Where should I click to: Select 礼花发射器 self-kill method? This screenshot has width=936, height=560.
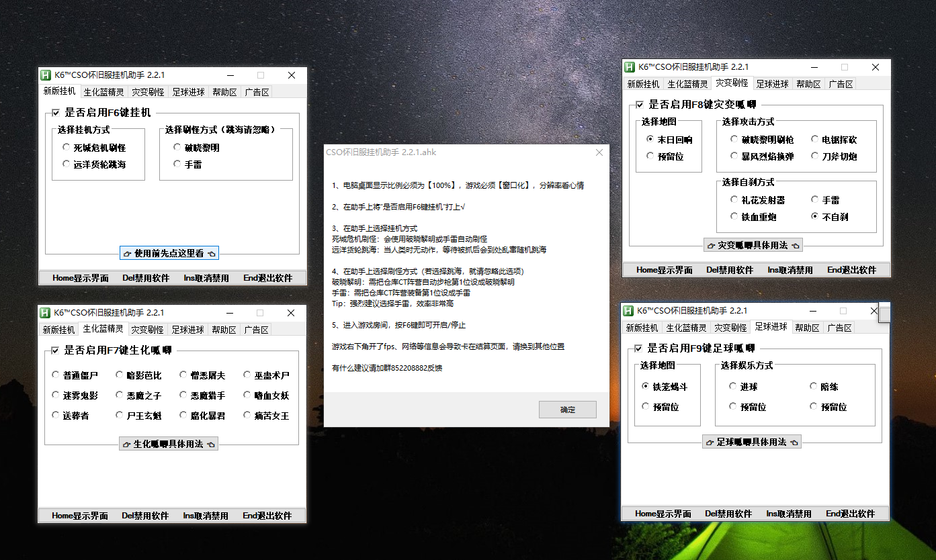732,199
